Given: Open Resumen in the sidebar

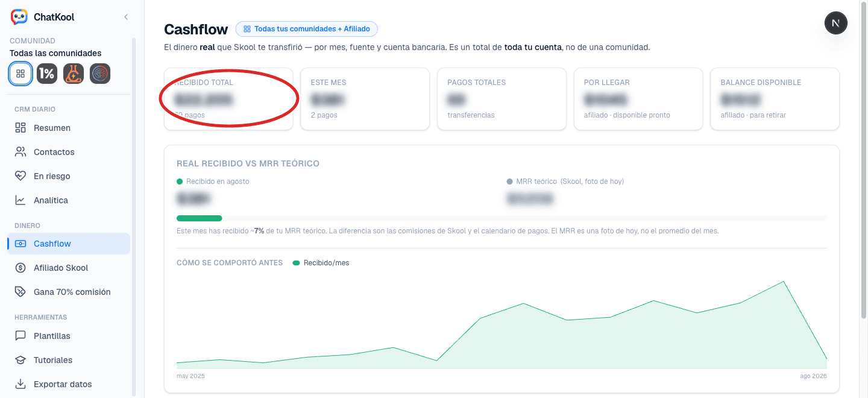Looking at the screenshot, I should pos(69,128).
